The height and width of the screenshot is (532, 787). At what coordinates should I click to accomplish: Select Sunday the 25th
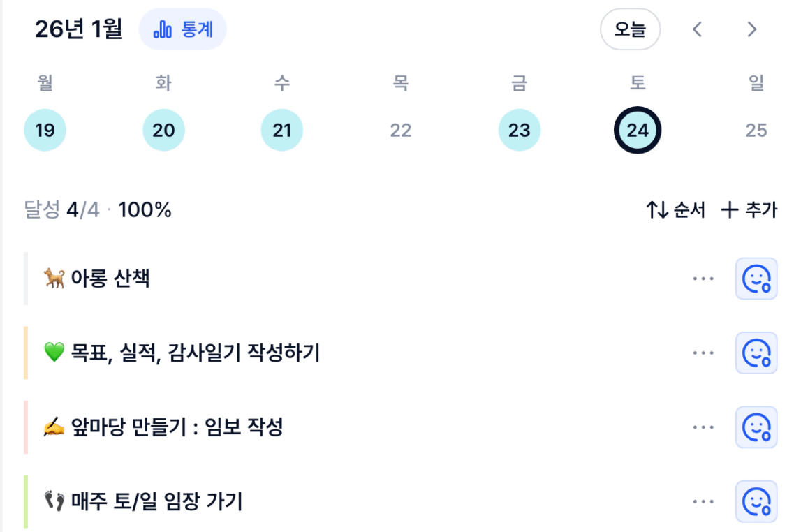(756, 131)
